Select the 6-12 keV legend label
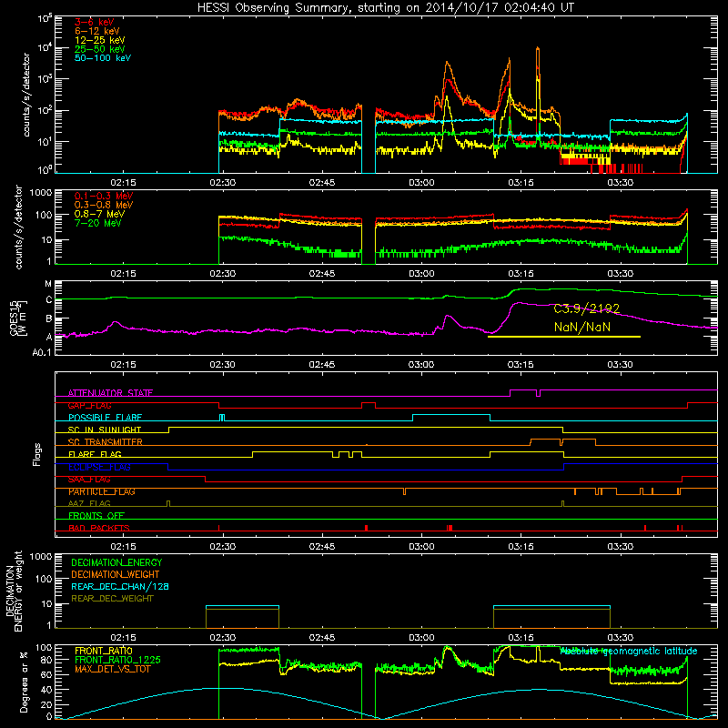The image size is (728, 728). click(x=97, y=31)
